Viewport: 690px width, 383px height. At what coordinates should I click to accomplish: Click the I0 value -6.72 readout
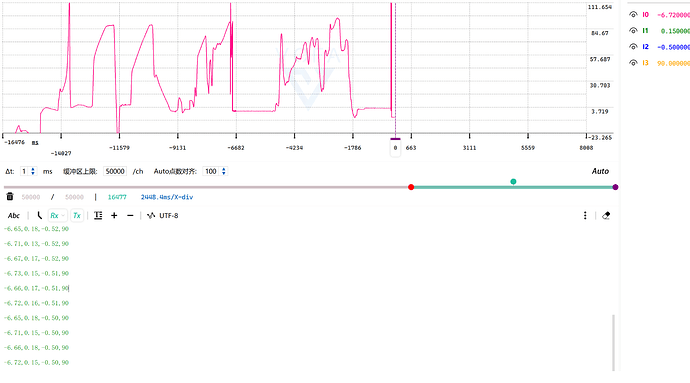pyautogui.click(x=673, y=15)
